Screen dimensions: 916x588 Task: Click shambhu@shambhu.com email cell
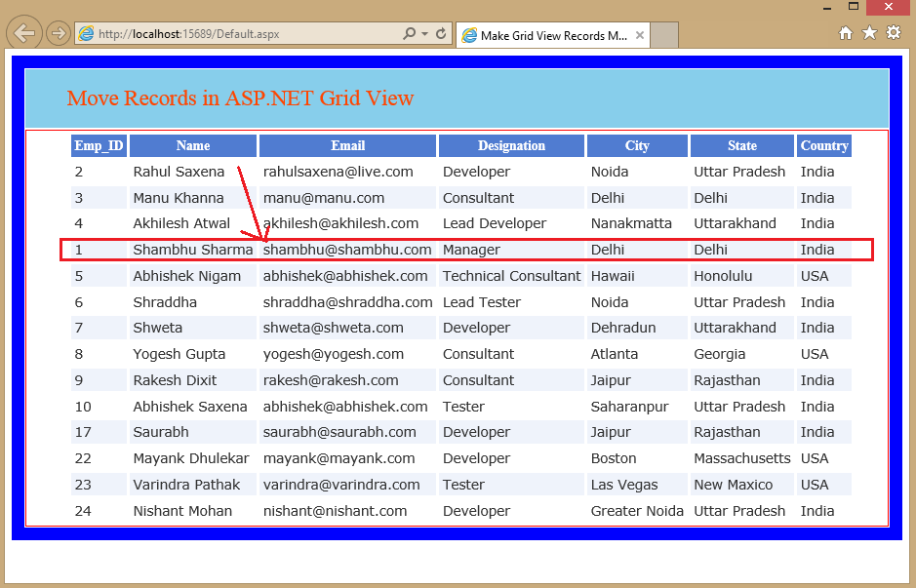pos(347,250)
